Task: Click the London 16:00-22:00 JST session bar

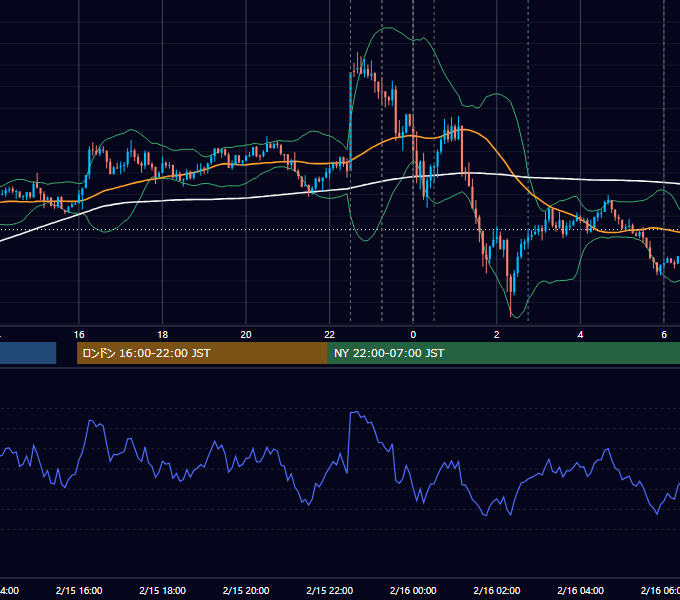Action: 202,353
